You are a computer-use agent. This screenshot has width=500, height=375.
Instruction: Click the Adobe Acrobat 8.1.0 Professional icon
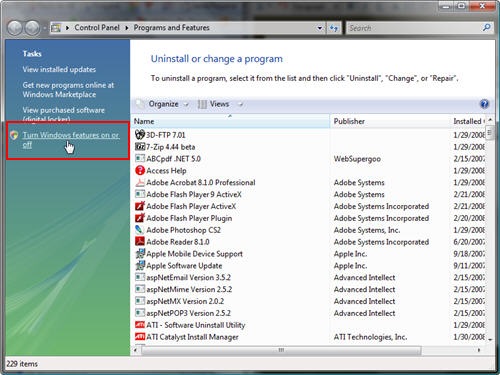(x=140, y=182)
